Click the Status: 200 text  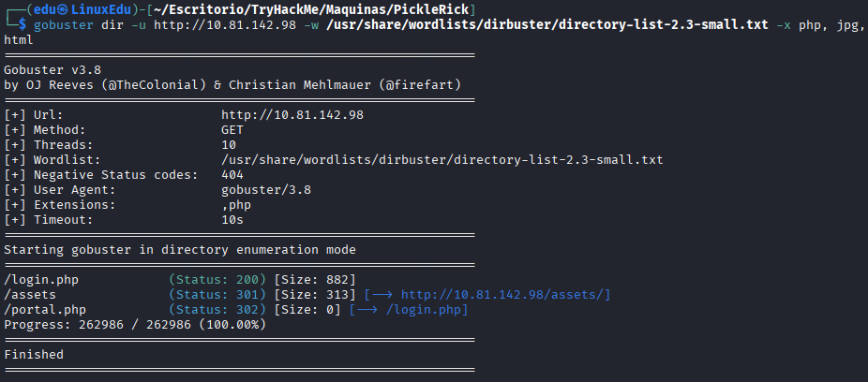coord(217,280)
